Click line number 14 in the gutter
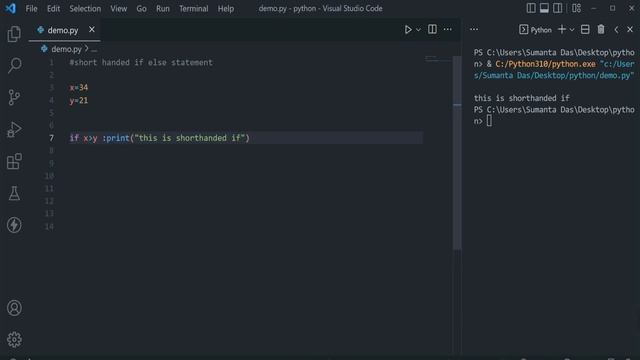The image size is (640, 360). 49,227
